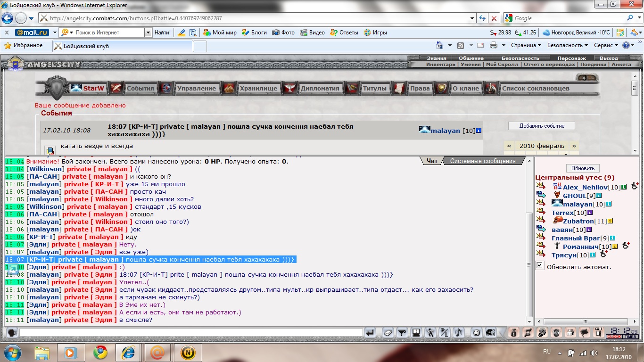Screen dimensions: 644x362
Task: Click the Обновить button in user list
Action: click(x=583, y=168)
